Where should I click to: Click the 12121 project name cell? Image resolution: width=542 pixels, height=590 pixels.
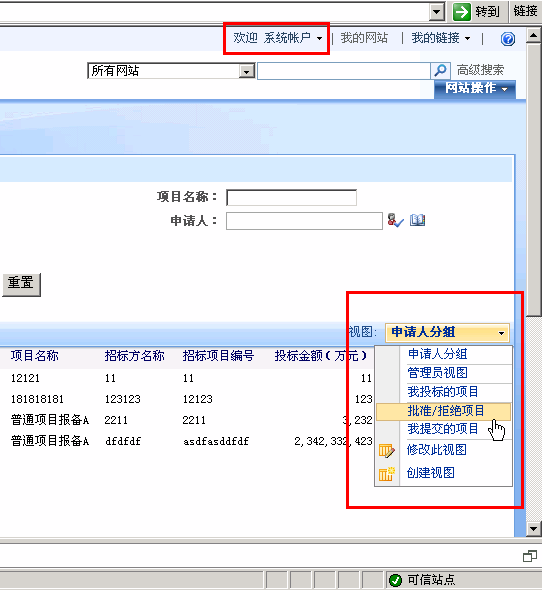(x=25, y=378)
